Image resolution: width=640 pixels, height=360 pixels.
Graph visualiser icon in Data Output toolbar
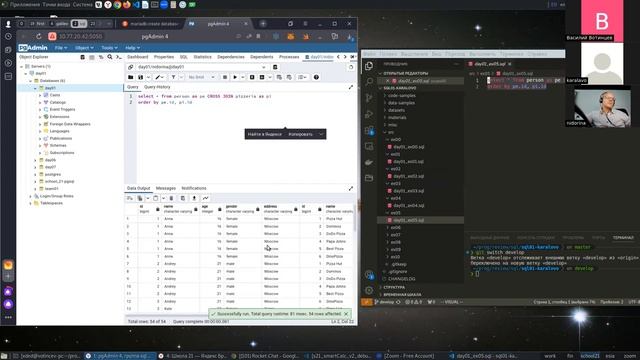pos(205,198)
